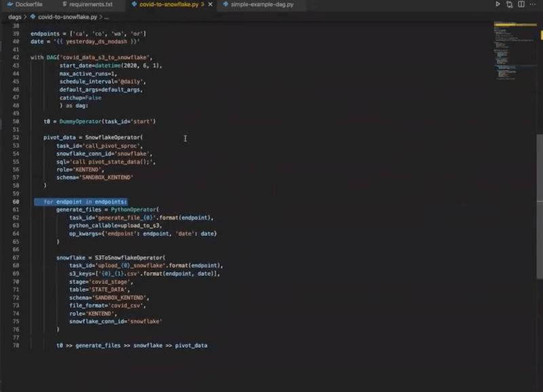Viewport: 543px width, 392px height.
Task: Click the requirements.txt file icon in tab
Action: (63, 4)
